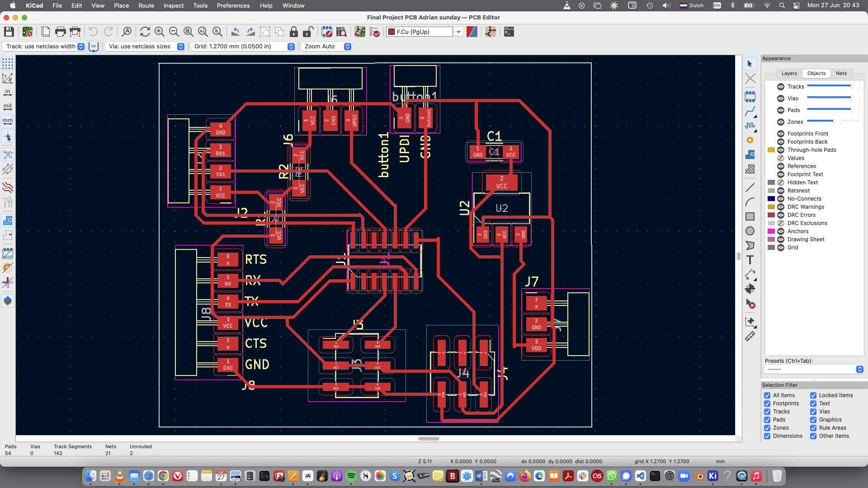Enable the Footprints checkbox in Selection Filter

point(767,404)
